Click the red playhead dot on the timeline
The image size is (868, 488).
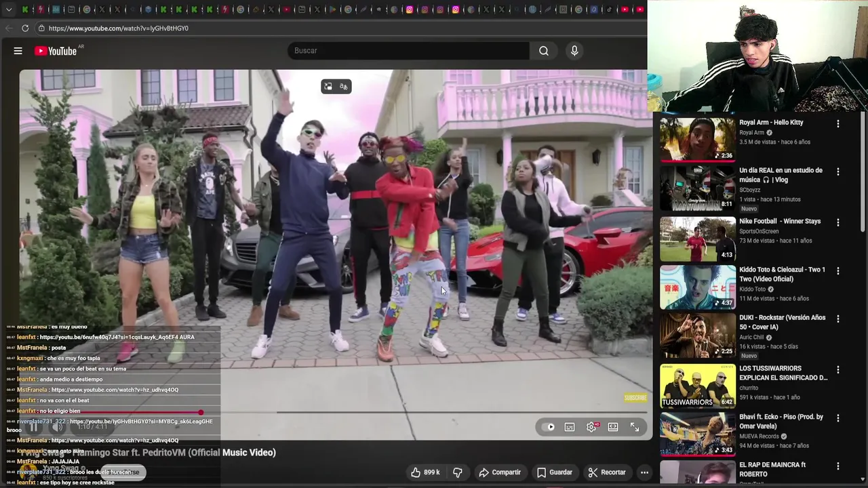pos(201,412)
